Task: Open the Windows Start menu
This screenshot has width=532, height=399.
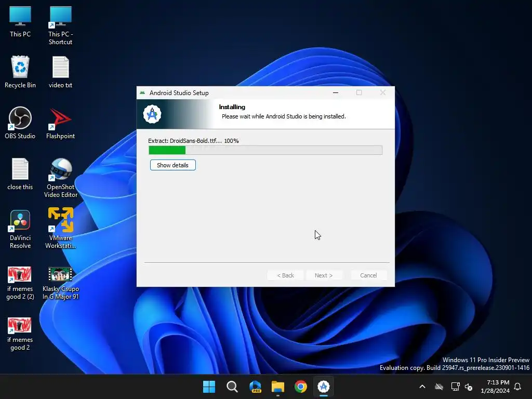Action: [x=209, y=387]
